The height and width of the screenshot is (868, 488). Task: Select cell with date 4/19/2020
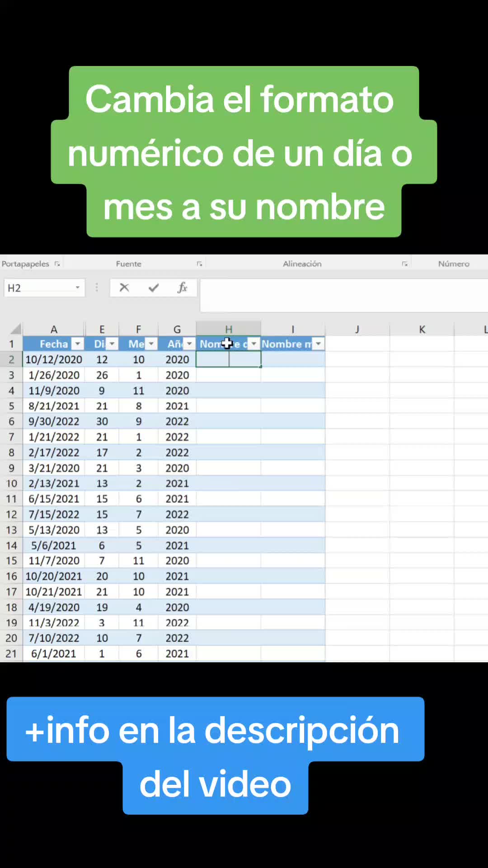point(54,607)
